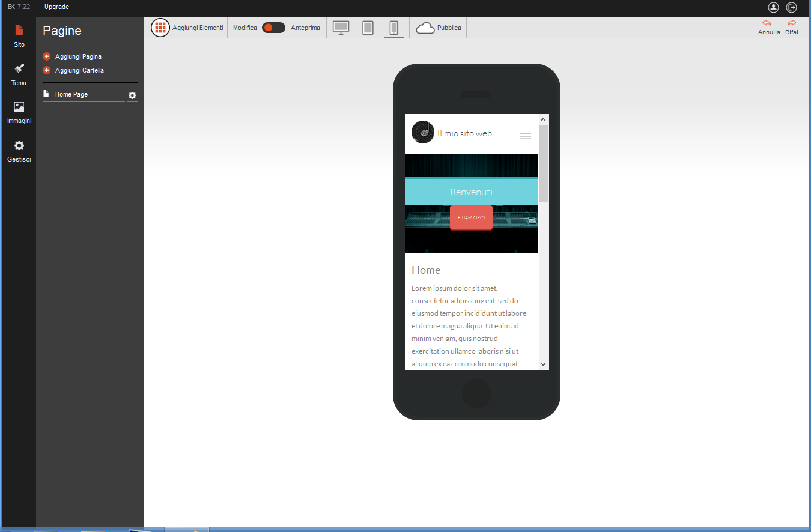Click the Aggiungi Pagina link
The width and height of the screenshot is (811, 532).
(x=78, y=56)
